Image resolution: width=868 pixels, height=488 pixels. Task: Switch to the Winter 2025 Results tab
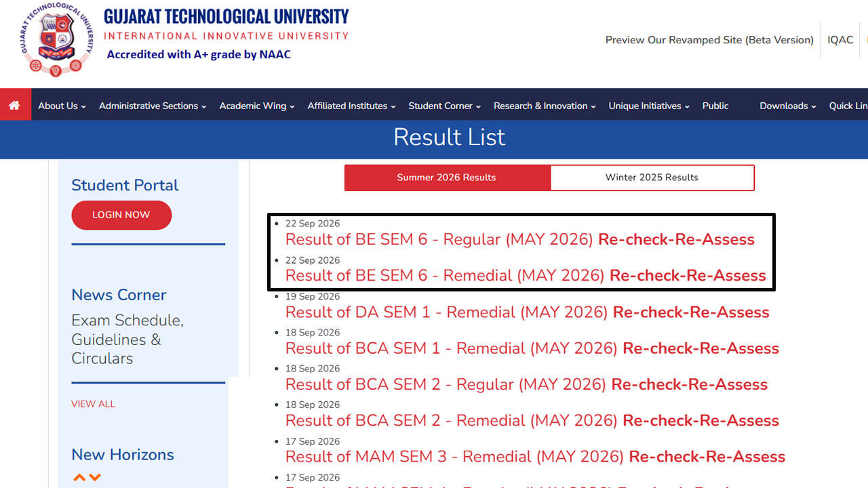pos(652,178)
